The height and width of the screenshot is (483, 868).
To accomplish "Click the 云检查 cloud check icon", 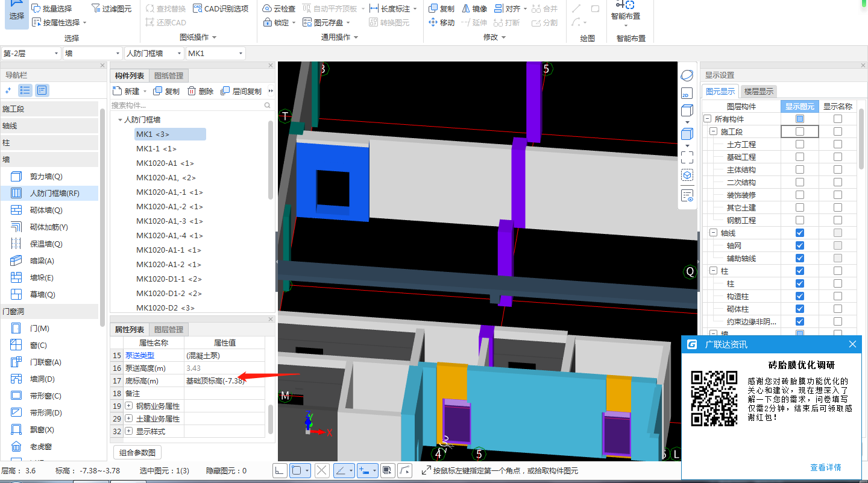I will pos(267,8).
